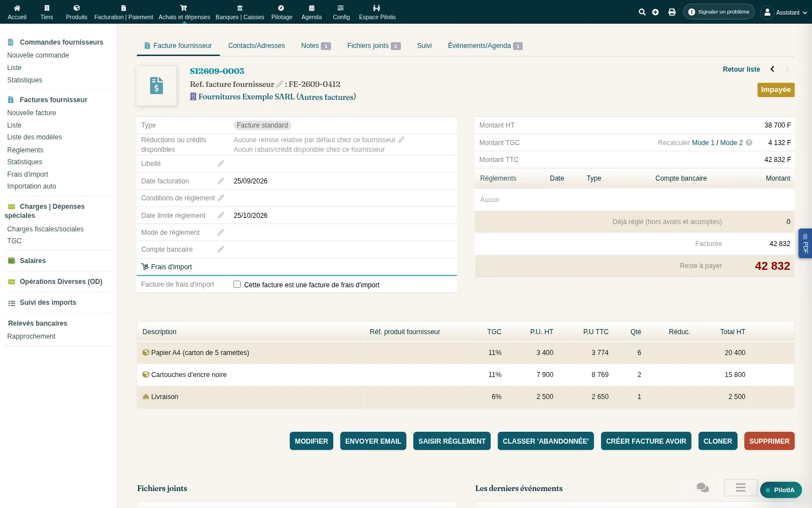
Task: Open the PDF side tab
Action: tap(805, 243)
